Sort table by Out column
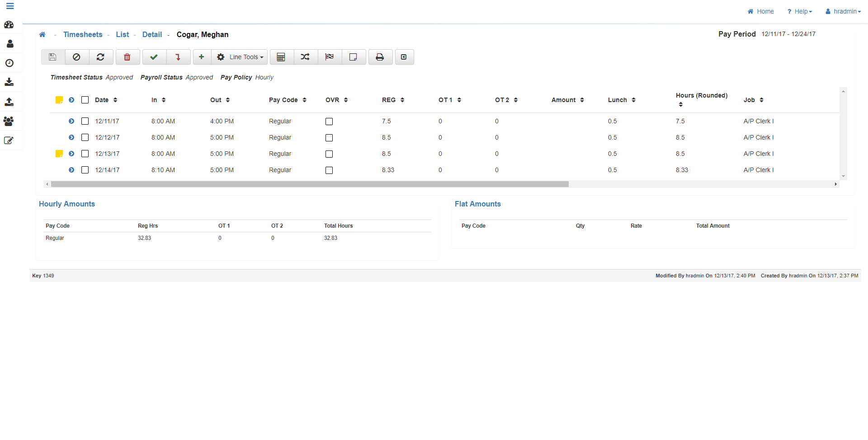 click(220, 100)
